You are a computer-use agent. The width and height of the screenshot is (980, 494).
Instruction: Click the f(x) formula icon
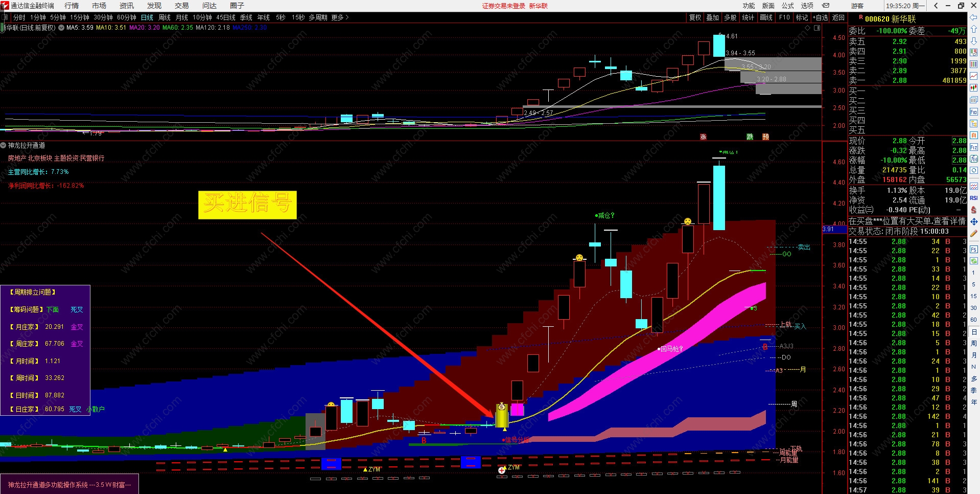tap(974, 159)
